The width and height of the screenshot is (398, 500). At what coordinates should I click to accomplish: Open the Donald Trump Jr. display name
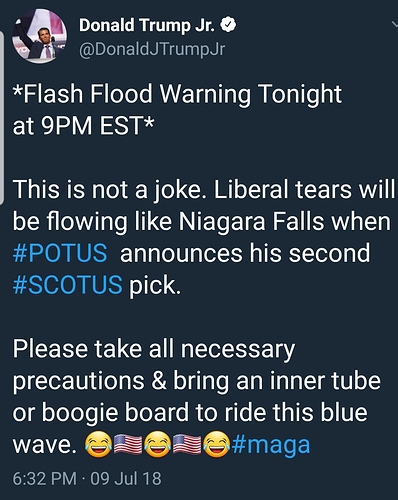click(x=148, y=25)
